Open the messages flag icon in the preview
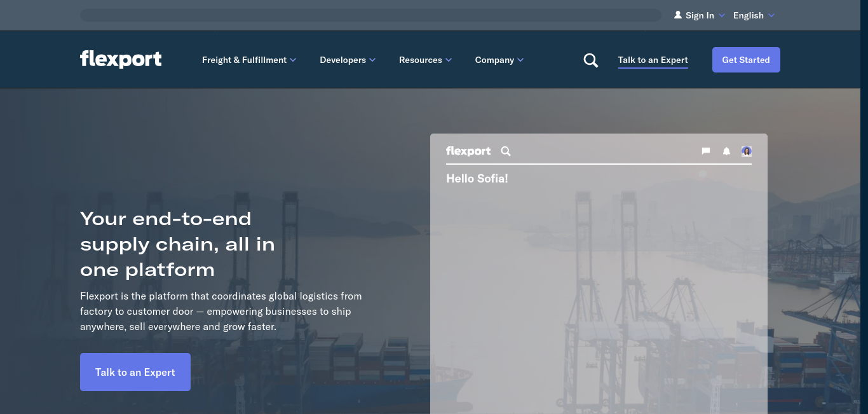The height and width of the screenshot is (414, 868). (706, 151)
